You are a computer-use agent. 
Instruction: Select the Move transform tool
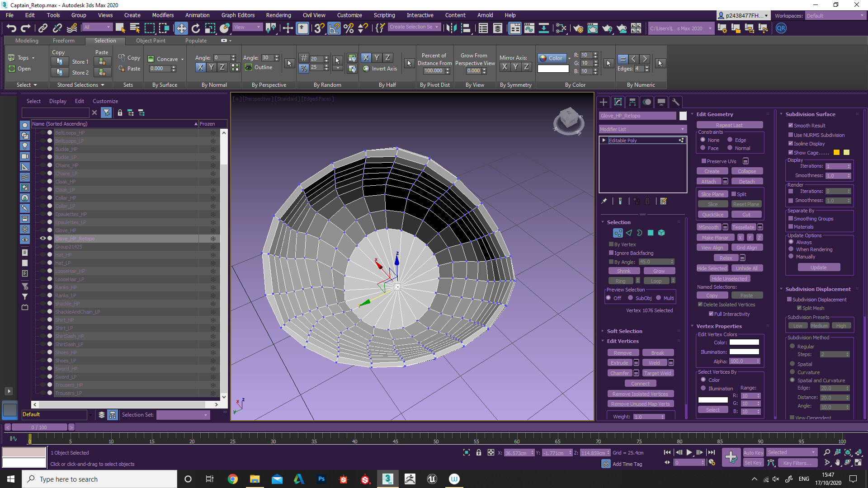[x=181, y=28]
